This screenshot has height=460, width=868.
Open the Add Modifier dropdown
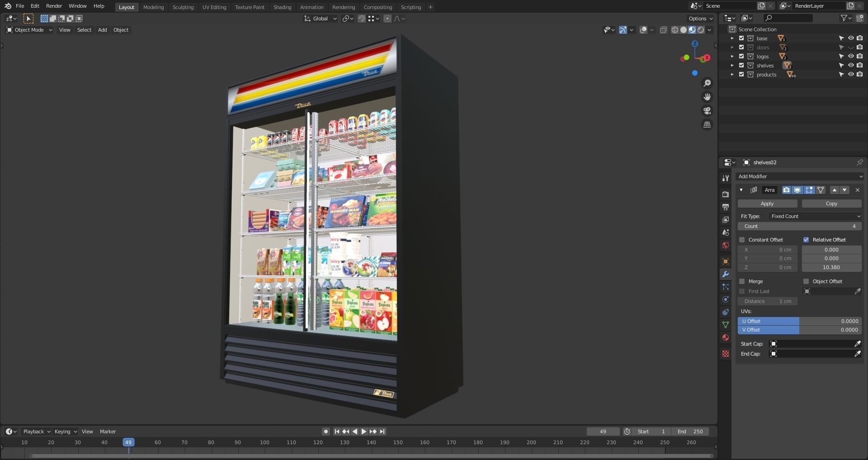tap(800, 176)
